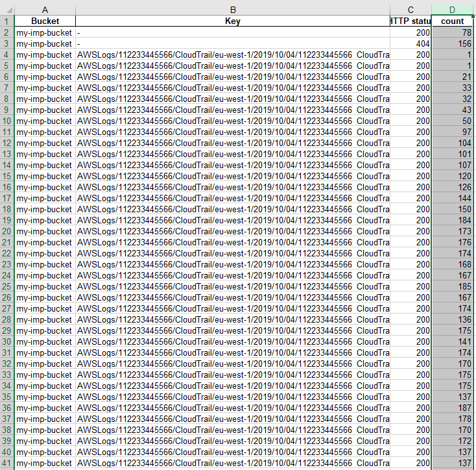Click count cell 150 in row 18
The image size is (476, 470).
(452, 209)
